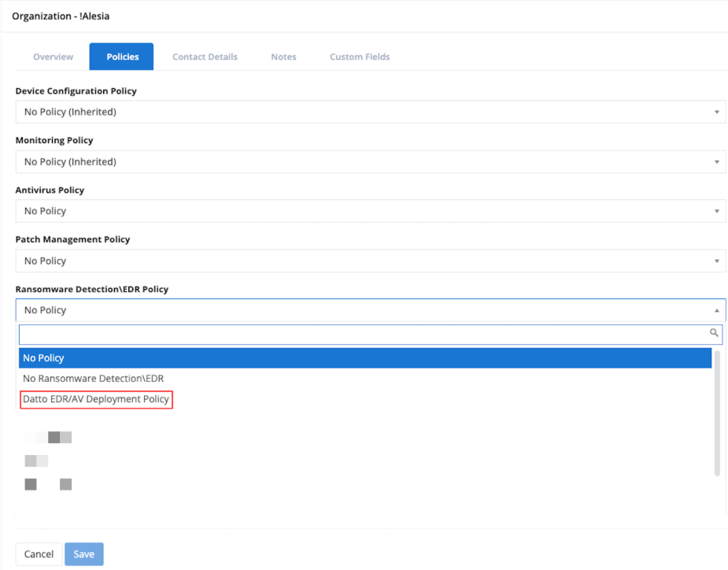Open the Custom Fields tab
Screen dimensions: 728x570
(360, 57)
